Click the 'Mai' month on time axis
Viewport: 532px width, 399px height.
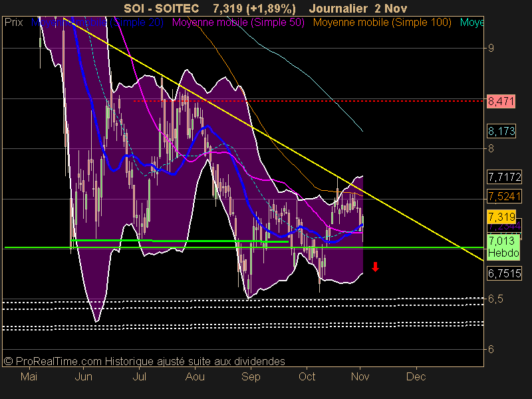(29, 376)
